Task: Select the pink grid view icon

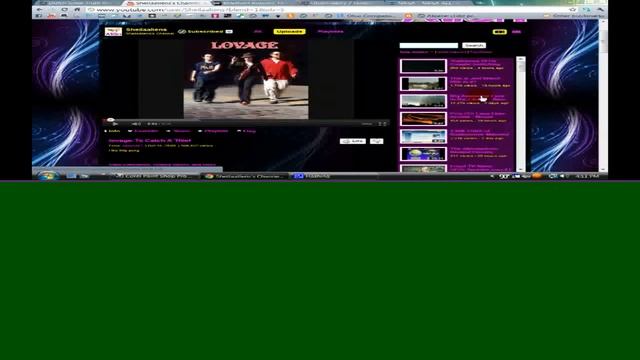Action: pyautogui.click(x=516, y=32)
